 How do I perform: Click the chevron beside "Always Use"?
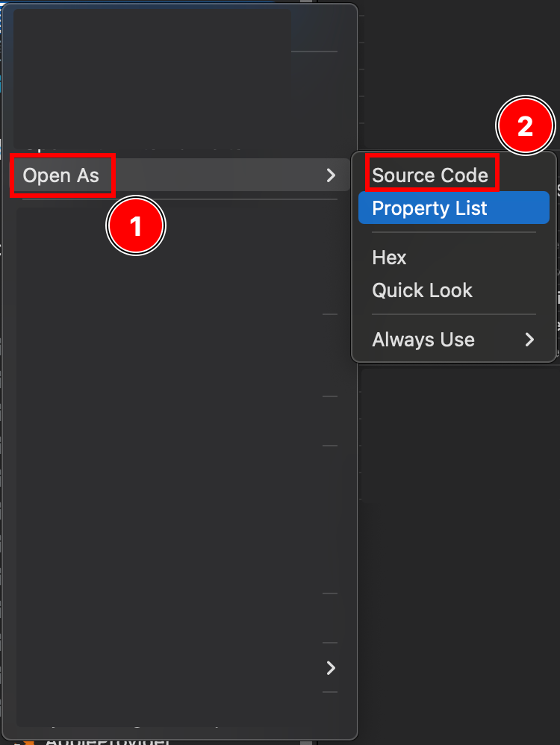coord(529,340)
